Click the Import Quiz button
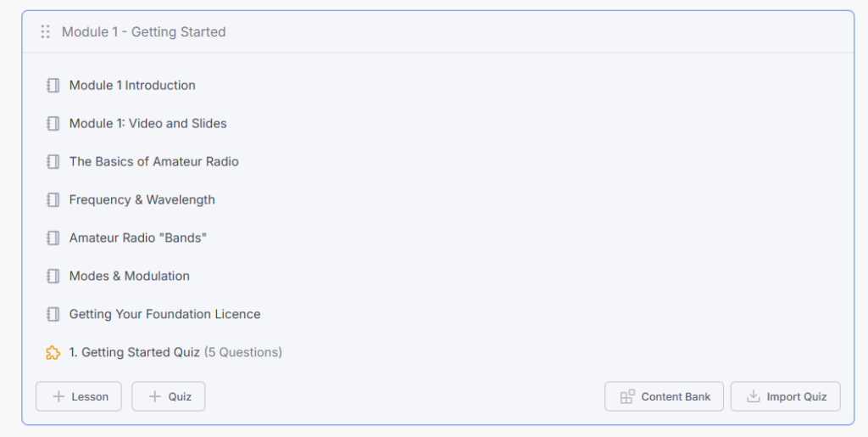 pyautogui.click(x=786, y=396)
